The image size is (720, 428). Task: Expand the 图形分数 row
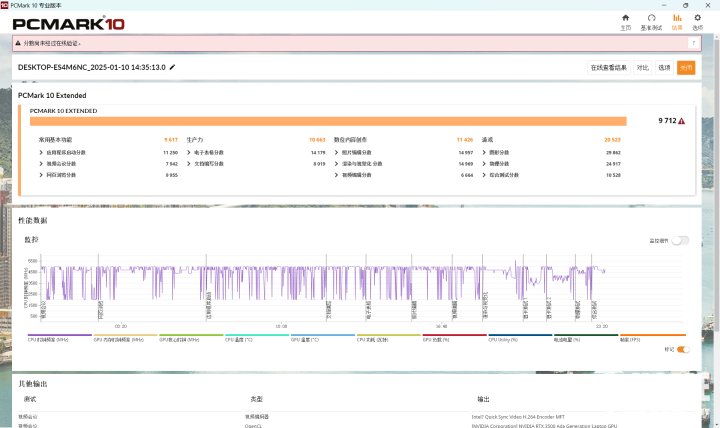tap(484, 152)
